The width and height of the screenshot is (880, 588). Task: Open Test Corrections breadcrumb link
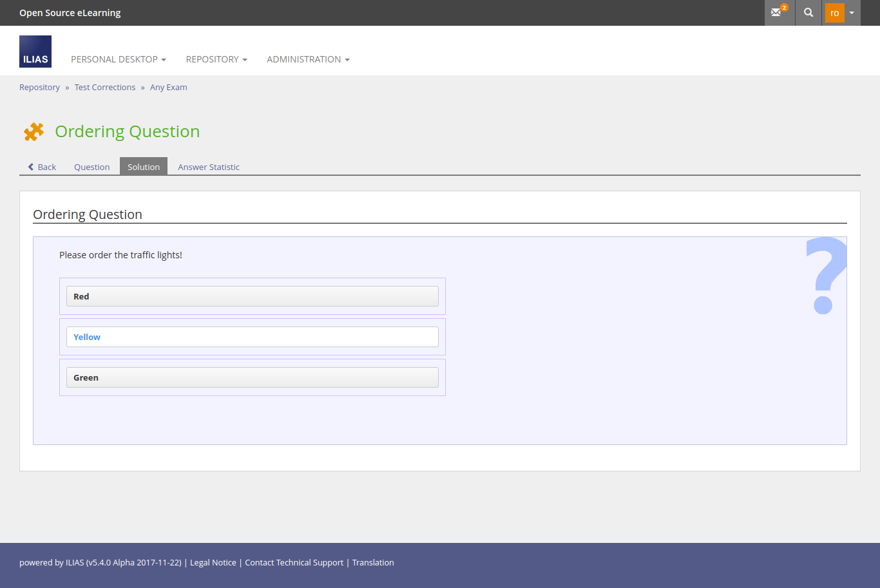coord(105,88)
